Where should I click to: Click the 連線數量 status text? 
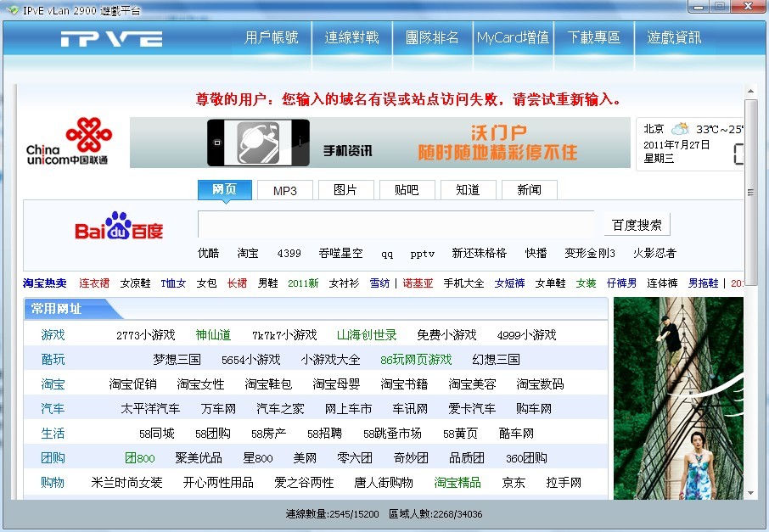[x=332, y=514]
